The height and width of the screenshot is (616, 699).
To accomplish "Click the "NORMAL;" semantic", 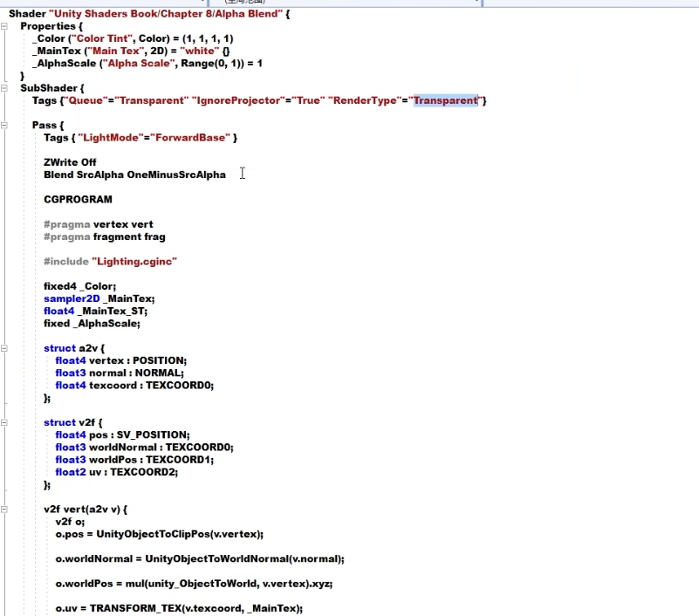I will (x=159, y=373).
